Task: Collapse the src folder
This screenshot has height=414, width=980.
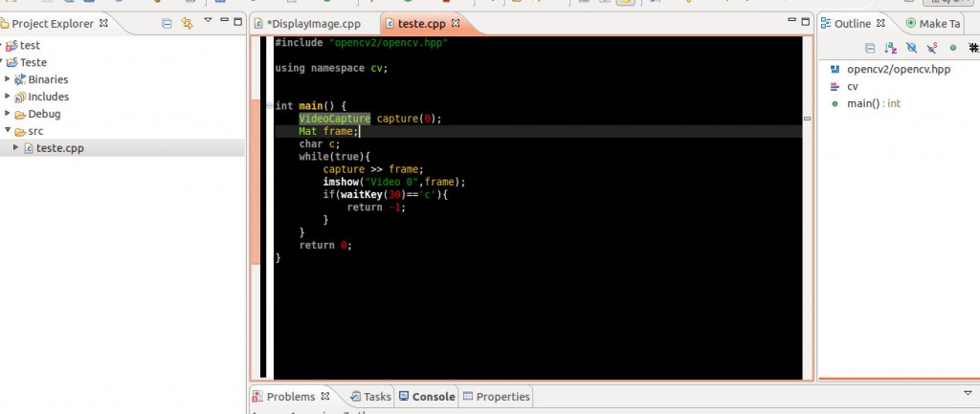Action: (x=8, y=130)
